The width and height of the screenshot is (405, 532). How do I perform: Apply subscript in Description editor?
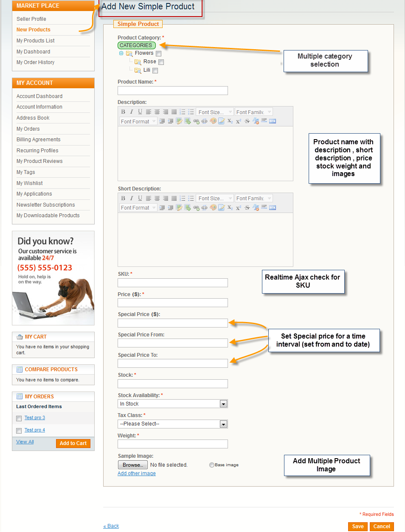[230, 121]
